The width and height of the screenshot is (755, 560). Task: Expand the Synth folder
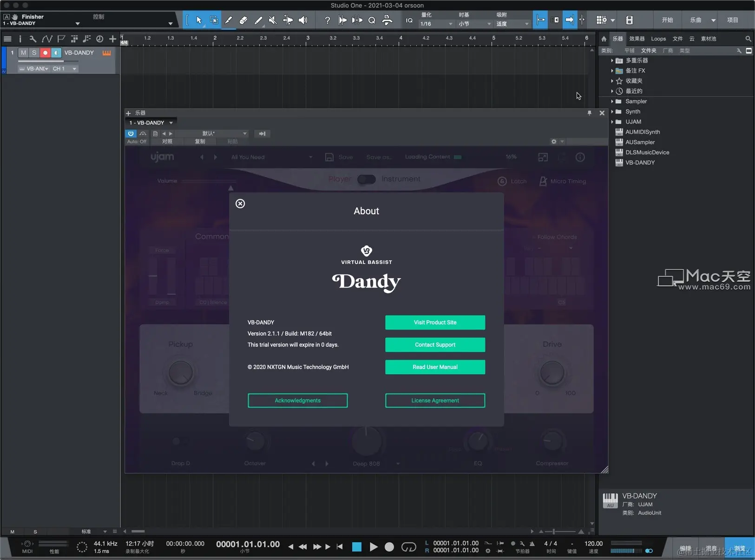[612, 112]
